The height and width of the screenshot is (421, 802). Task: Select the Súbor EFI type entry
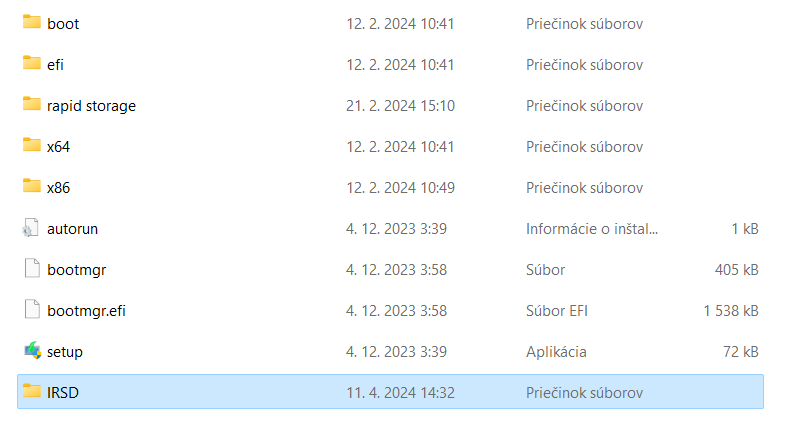tap(556, 311)
